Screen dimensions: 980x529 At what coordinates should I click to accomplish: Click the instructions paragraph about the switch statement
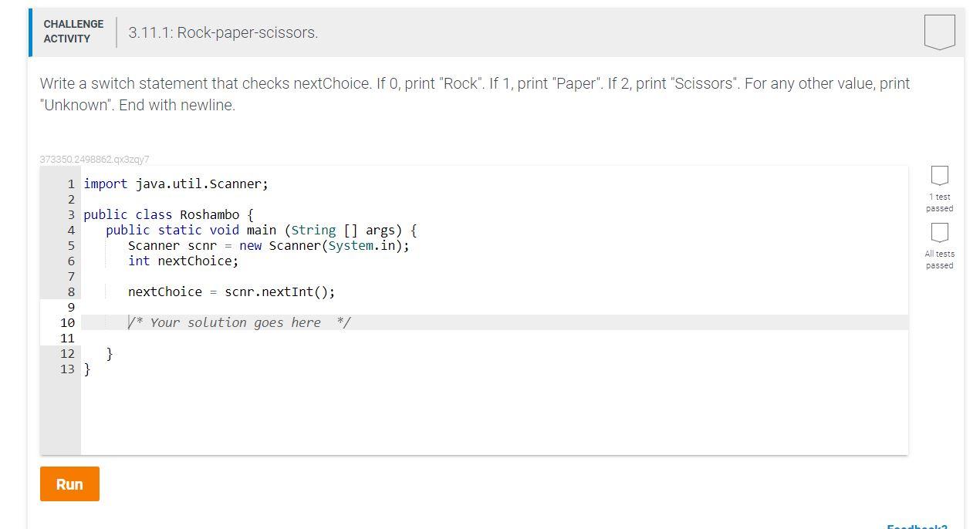tap(475, 93)
